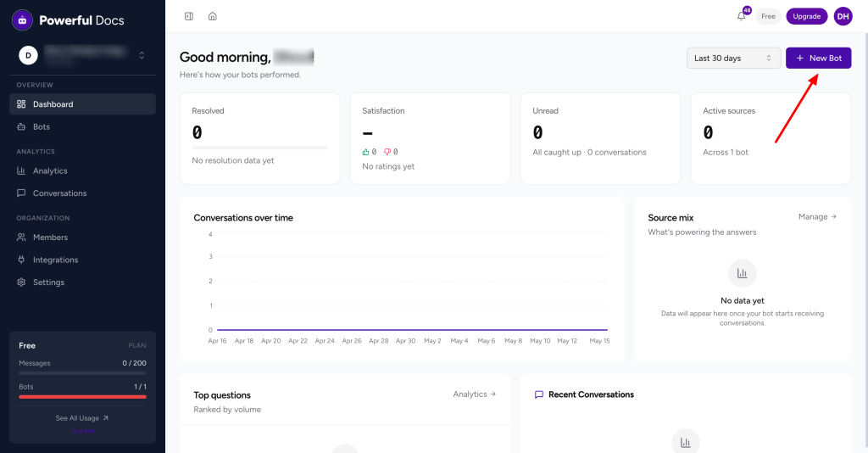Open Bots in the sidebar
This screenshot has height=453, width=868.
(x=82, y=126)
